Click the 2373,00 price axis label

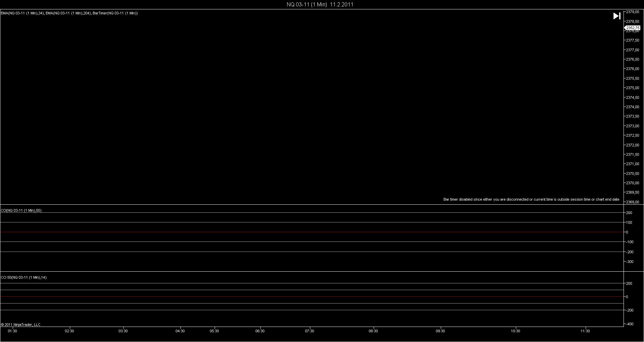pyautogui.click(x=633, y=126)
